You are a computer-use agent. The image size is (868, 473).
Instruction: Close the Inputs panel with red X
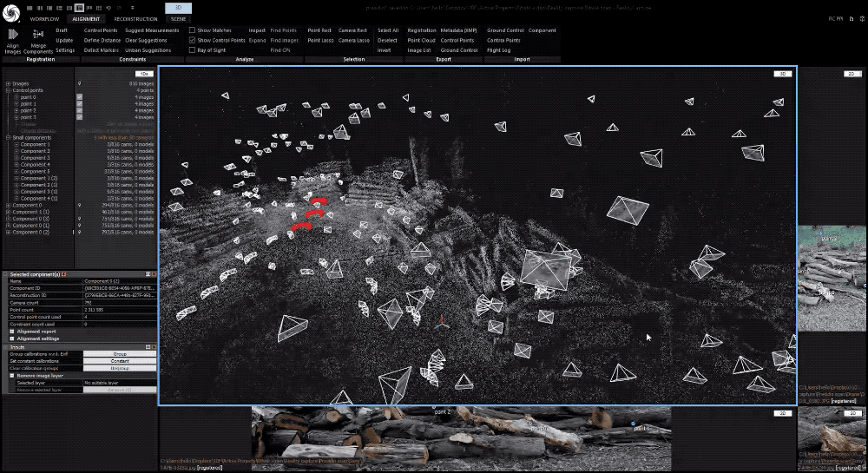(154, 346)
